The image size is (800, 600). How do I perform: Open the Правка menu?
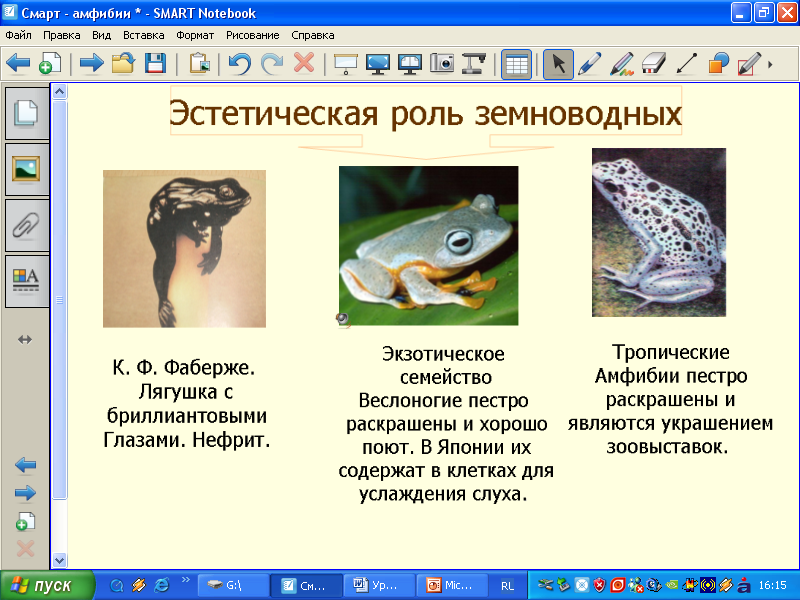pyautogui.click(x=62, y=35)
